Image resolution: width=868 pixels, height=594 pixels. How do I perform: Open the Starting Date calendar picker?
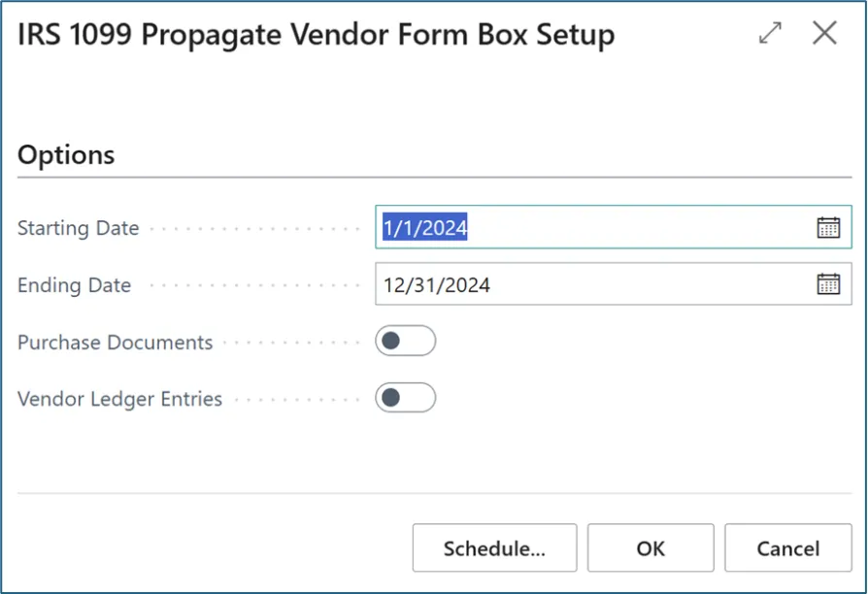pyautogui.click(x=827, y=228)
